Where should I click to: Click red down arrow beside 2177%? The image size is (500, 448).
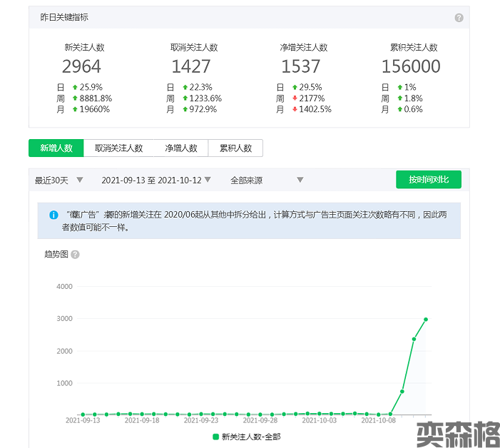295,98
